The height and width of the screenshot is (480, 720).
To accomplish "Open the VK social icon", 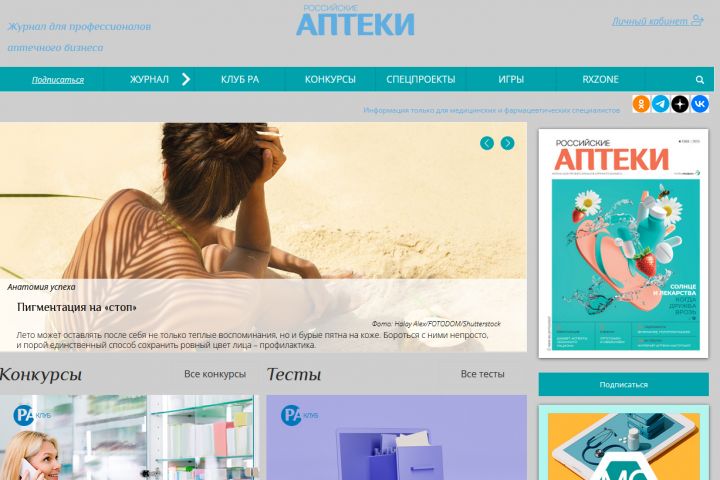I will pos(700,104).
